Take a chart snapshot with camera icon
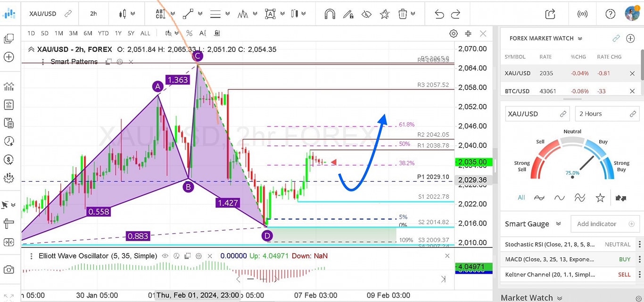 click(8, 270)
